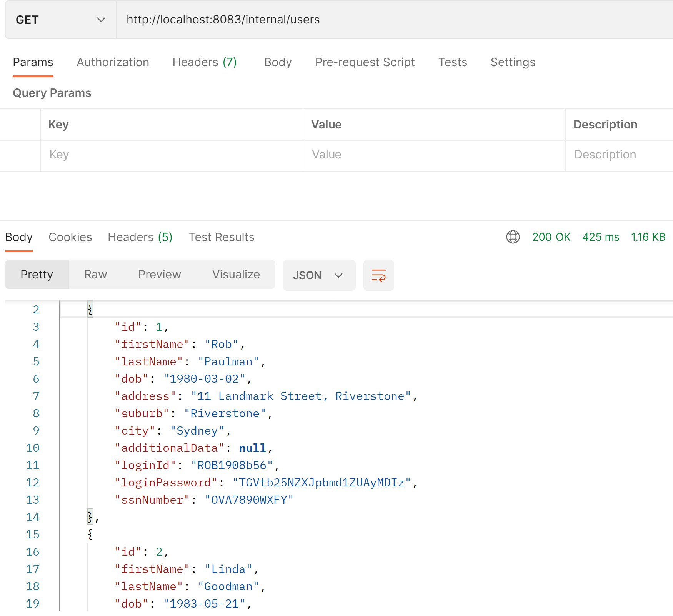Open the GET method dropdown
Viewport: 673px width, 616px height.
pyautogui.click(x=61, y=20)
